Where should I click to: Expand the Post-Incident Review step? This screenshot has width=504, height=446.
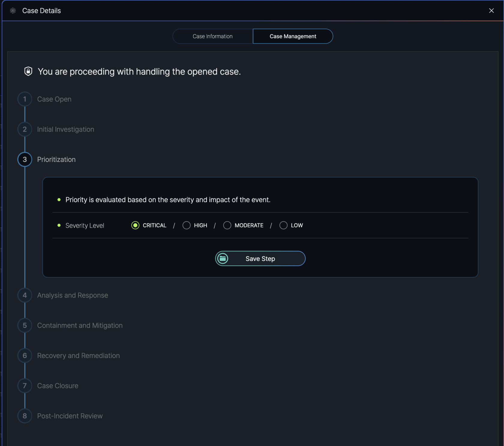point(70,416)
